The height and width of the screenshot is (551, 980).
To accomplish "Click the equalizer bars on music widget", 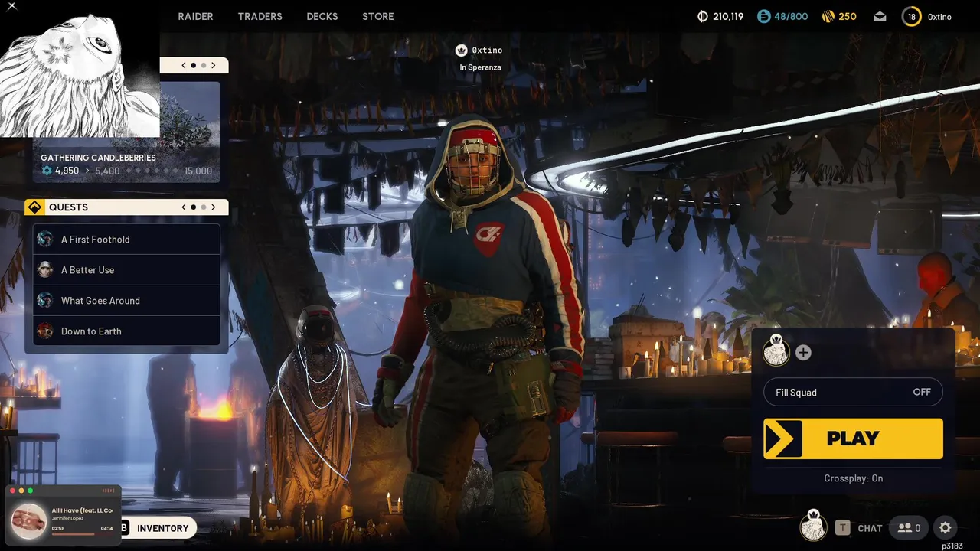I will [109, 490].
